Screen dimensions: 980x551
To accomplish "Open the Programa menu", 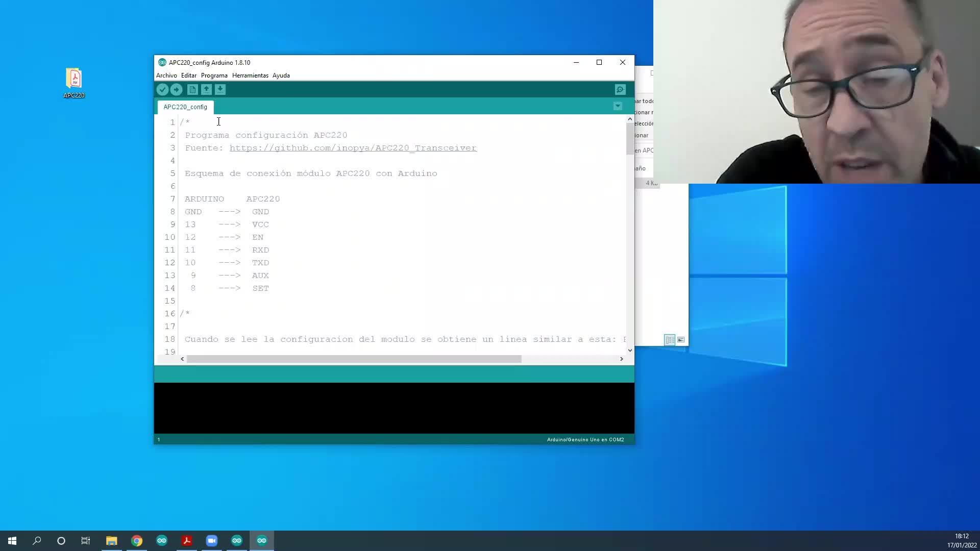I will tap(214, 76).
